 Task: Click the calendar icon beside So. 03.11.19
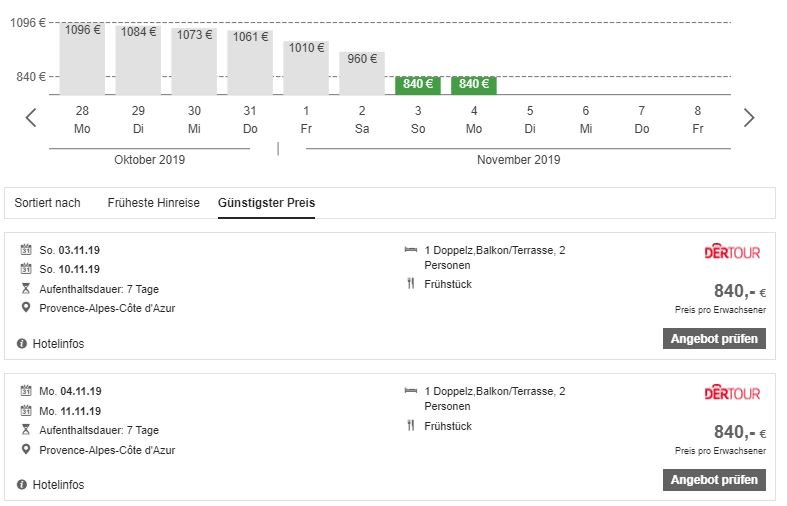[25, 252]
